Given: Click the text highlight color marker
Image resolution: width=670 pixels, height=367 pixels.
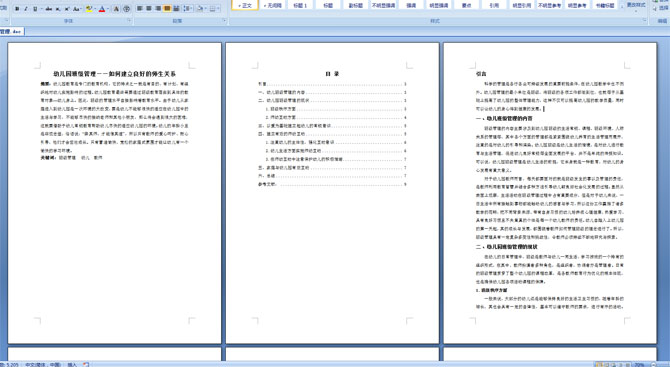Looking at the screenshot, I should click(89, 9).
